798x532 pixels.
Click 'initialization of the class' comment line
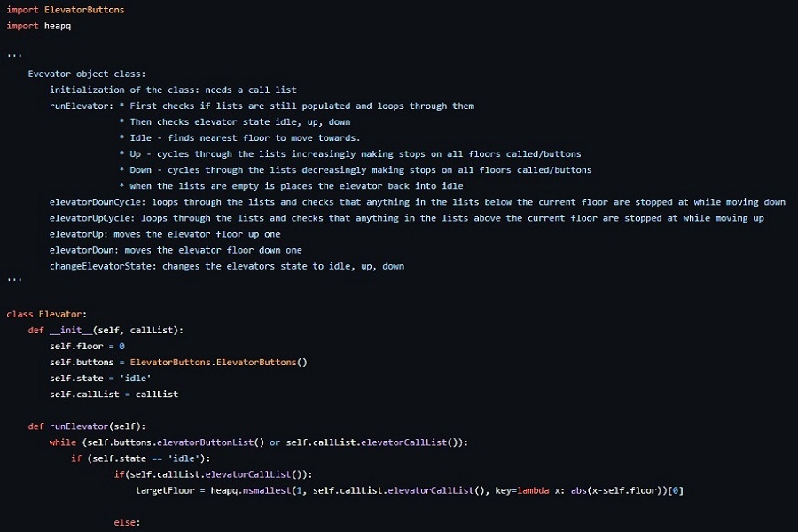[173, 90]
